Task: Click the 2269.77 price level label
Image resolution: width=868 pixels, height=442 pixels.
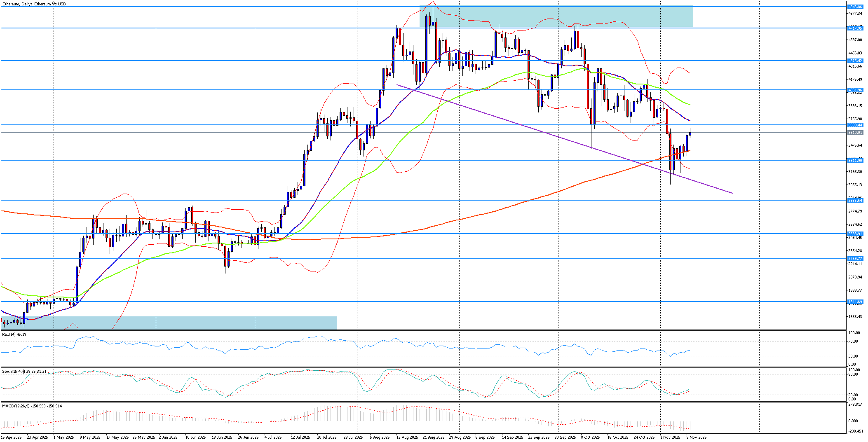Action: point(855,258)
